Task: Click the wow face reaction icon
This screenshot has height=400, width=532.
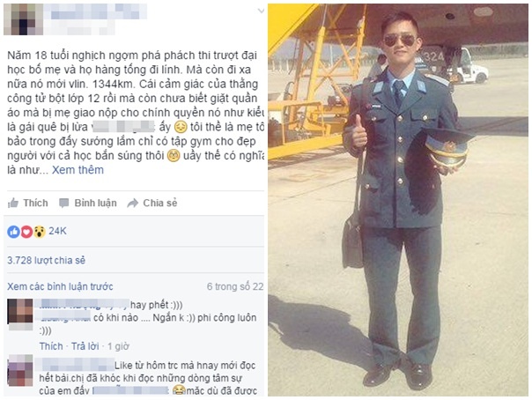Action: 40,232
